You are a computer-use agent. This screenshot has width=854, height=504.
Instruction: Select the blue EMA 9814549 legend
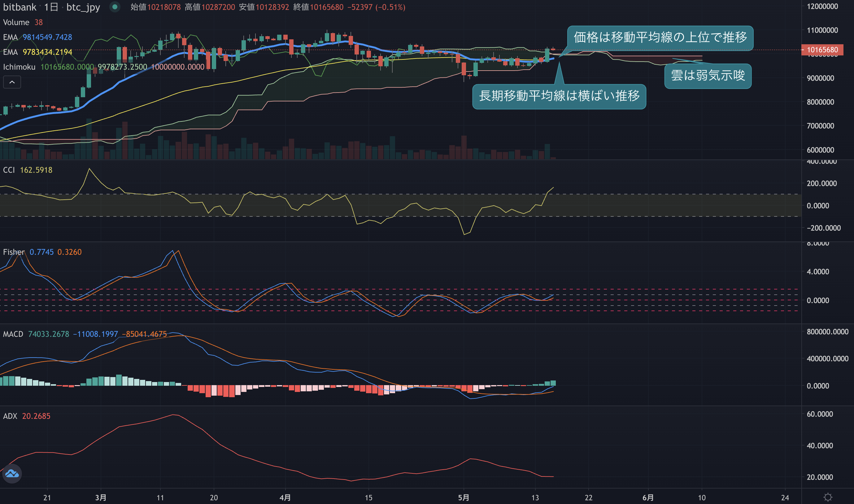37,37
